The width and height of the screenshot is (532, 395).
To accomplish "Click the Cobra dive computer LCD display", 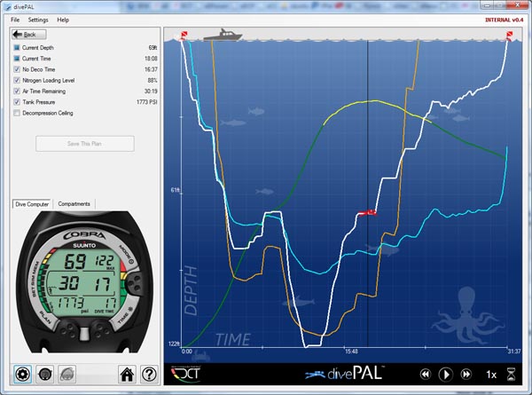I will click(83, 282).
